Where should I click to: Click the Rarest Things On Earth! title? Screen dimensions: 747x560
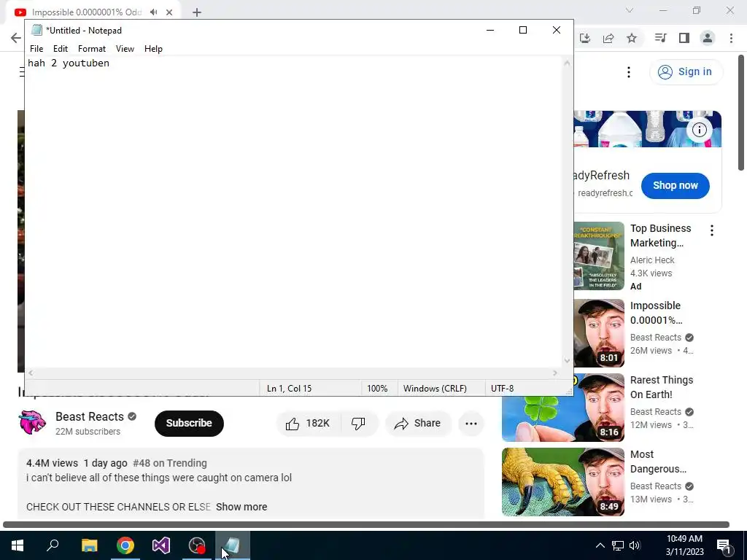(x=661, y=387)
